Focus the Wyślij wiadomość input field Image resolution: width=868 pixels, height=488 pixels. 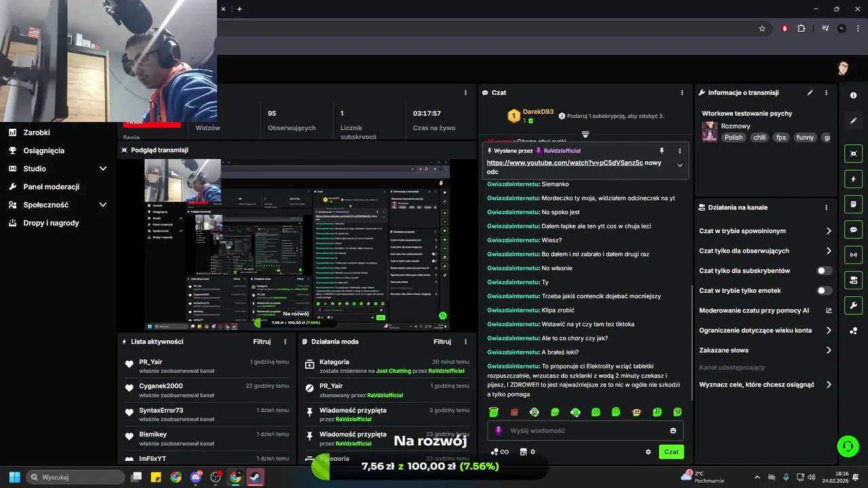pyautogui.click(x=585, y=430)
